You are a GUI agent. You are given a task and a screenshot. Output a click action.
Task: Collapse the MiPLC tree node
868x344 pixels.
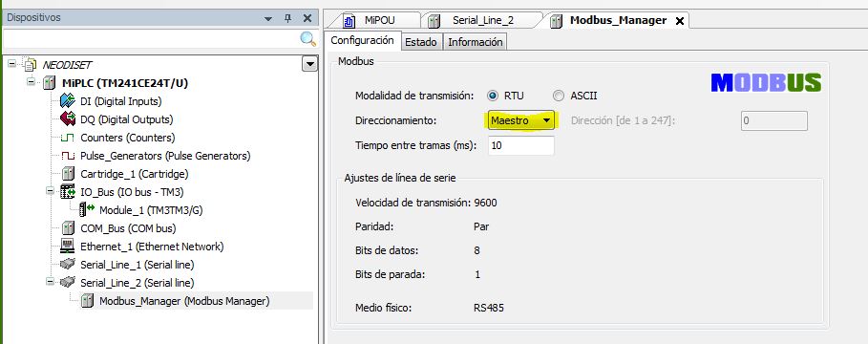[x=31, y=82]
